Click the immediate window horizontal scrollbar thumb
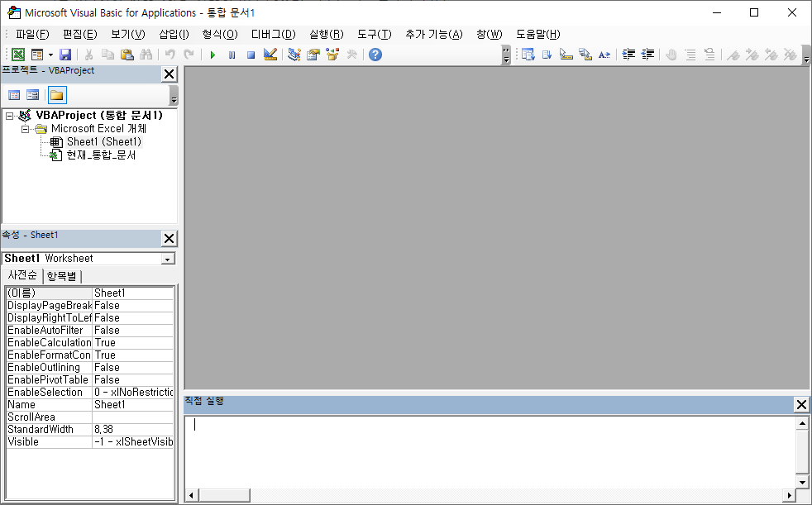This screenshot has width=812, height=505. [224, 495]
